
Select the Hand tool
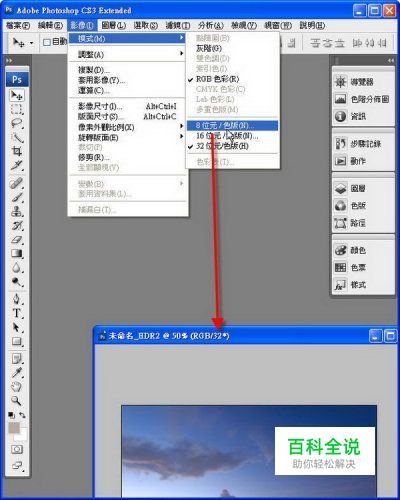pyautogui.click(x=17, y=387)
